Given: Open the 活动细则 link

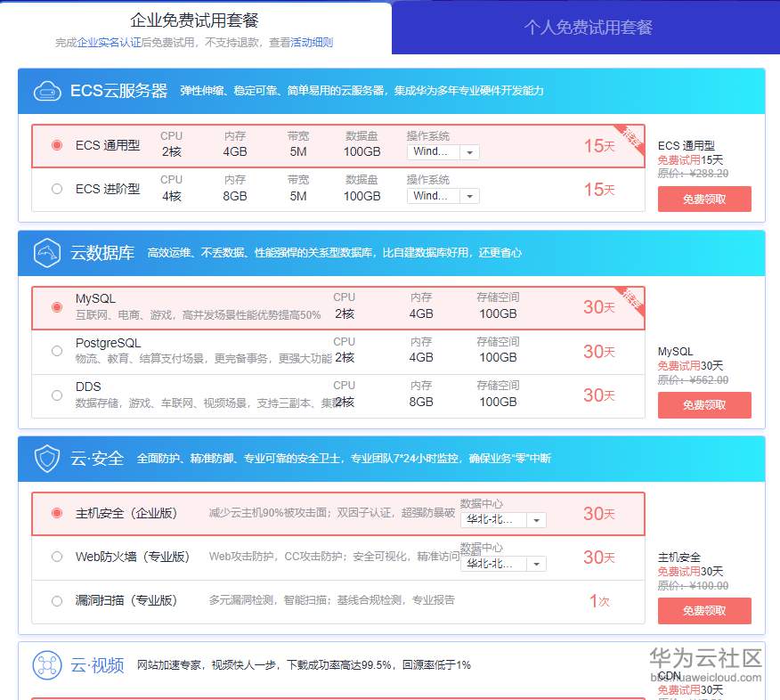Looking at the screenshot, I should (x=312, y=43).
